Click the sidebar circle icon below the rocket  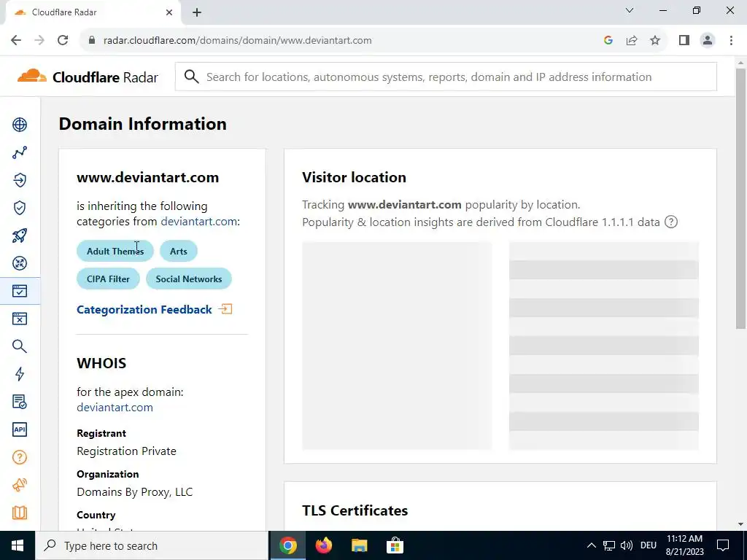[20, 263]
